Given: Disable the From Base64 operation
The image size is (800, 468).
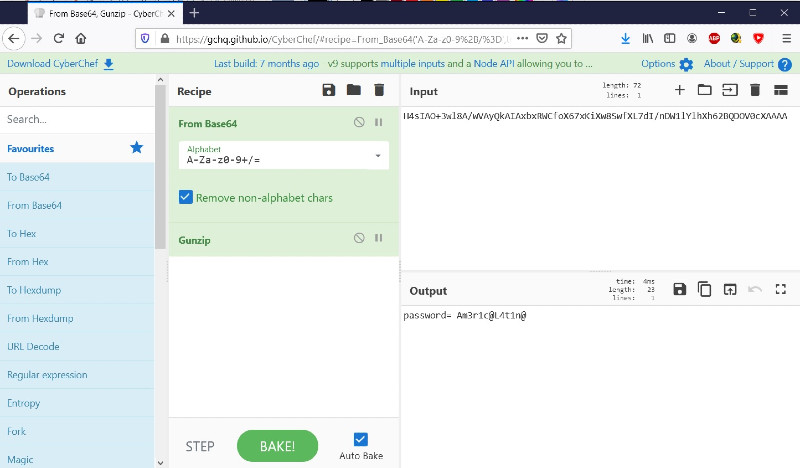Looking at the screenshot, I should (359, 122).
